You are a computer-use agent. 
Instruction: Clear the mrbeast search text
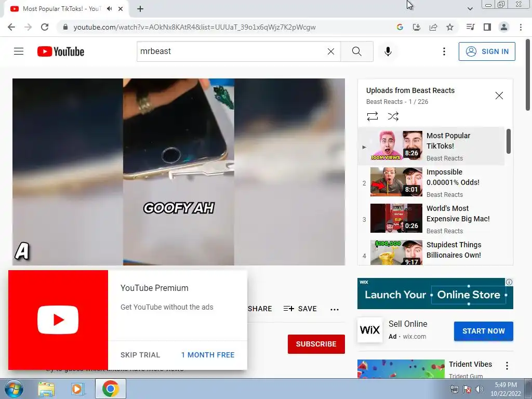[x=331, y=51]
